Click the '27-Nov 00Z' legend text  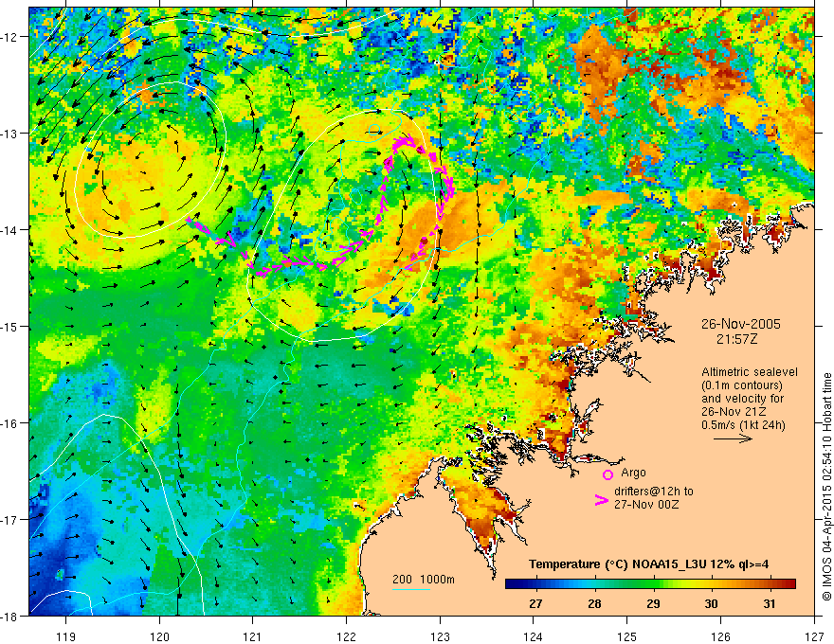(x=646, y=504)
